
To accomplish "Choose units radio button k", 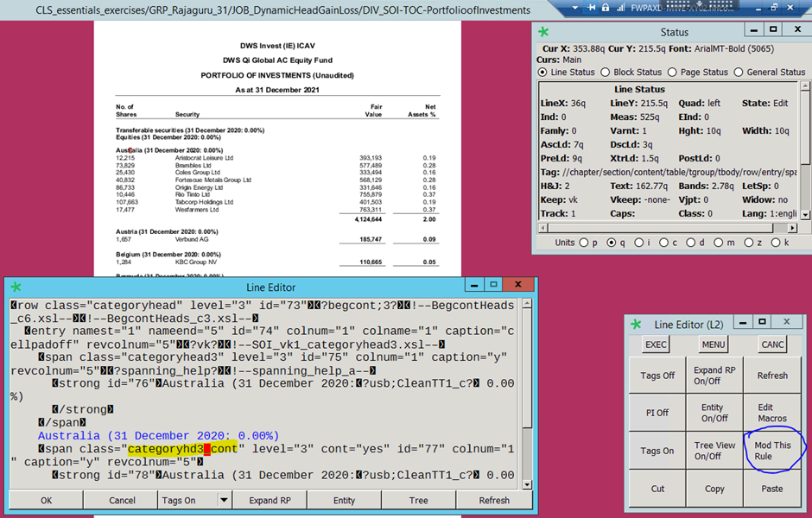I will 776,243.
